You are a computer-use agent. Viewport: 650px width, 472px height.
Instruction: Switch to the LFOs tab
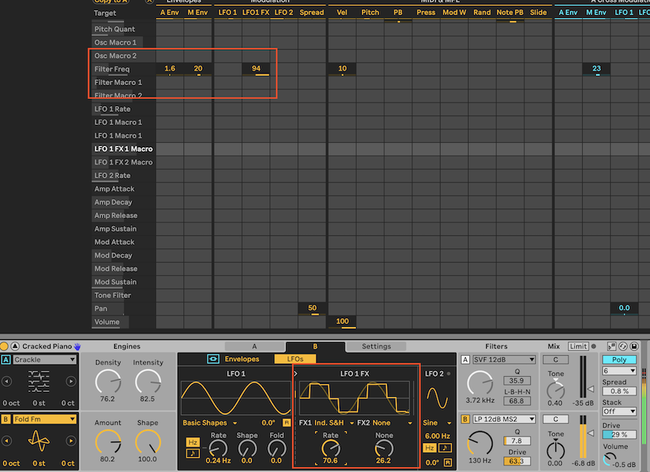[x=295, y=359]
